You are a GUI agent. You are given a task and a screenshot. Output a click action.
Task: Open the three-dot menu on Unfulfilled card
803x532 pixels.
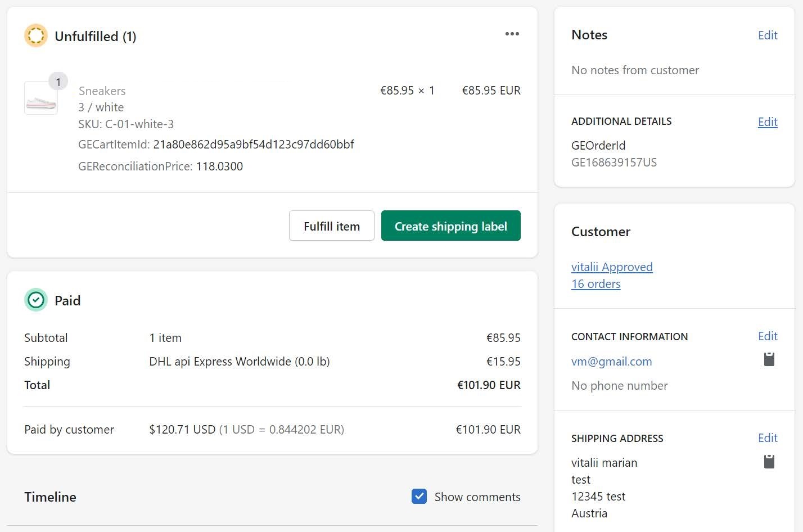click(x=512, y=34)
